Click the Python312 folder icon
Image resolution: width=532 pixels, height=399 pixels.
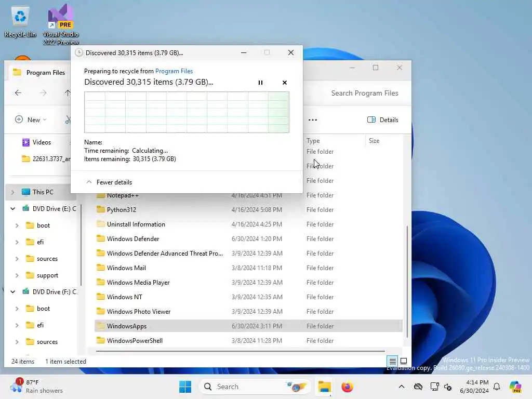pyautogui.click(x=100, y=209)
